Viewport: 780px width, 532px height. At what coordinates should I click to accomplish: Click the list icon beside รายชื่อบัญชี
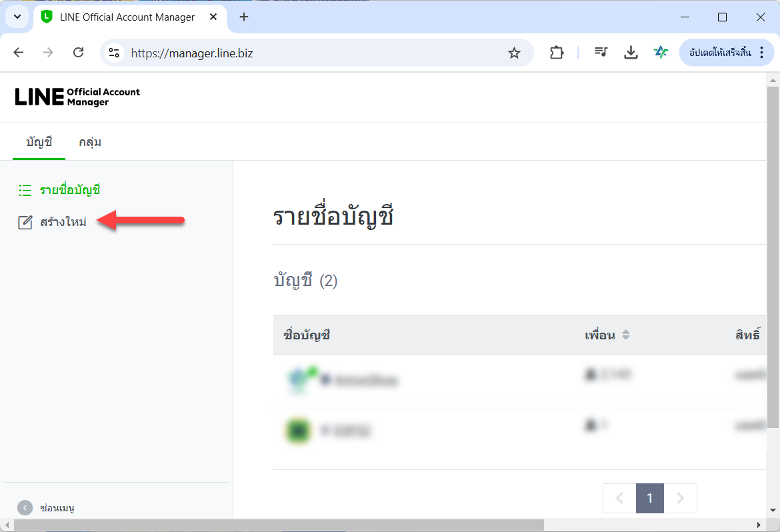click(25, 190)
